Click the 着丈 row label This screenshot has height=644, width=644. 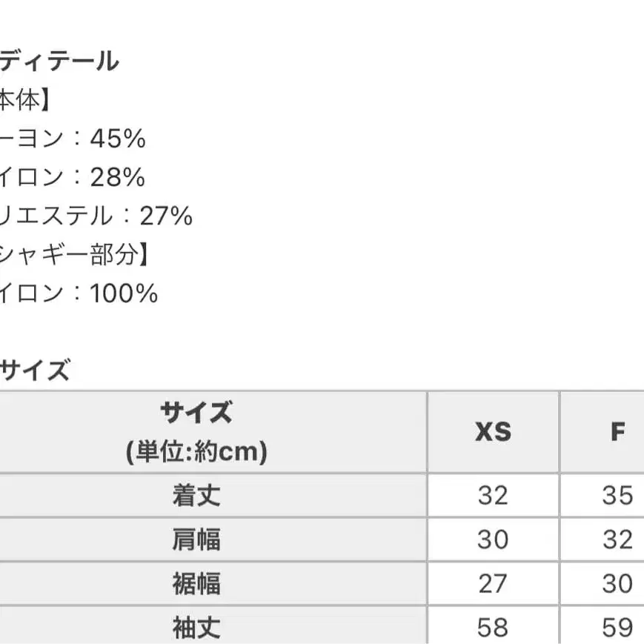(196, 495)
